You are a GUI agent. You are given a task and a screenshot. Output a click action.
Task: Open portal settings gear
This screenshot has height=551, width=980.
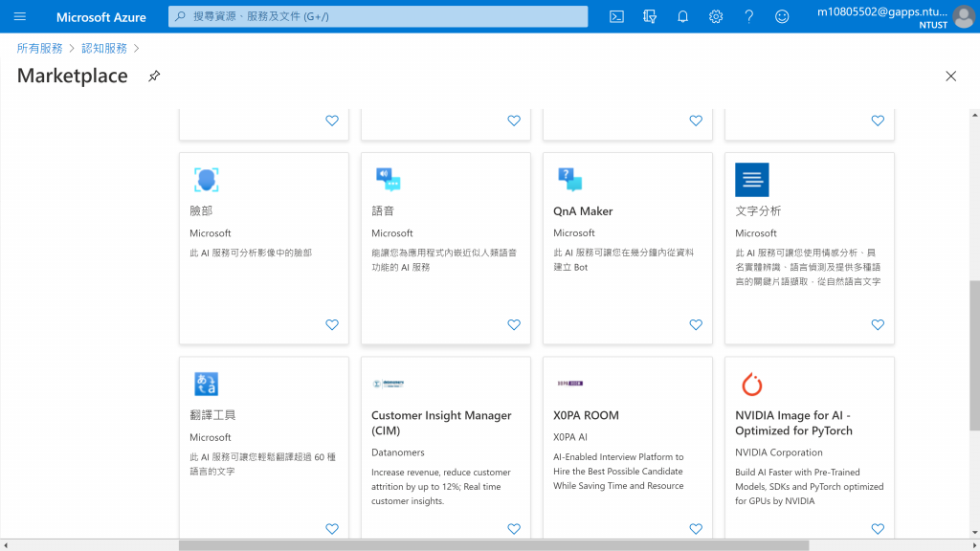coord(716,17)
